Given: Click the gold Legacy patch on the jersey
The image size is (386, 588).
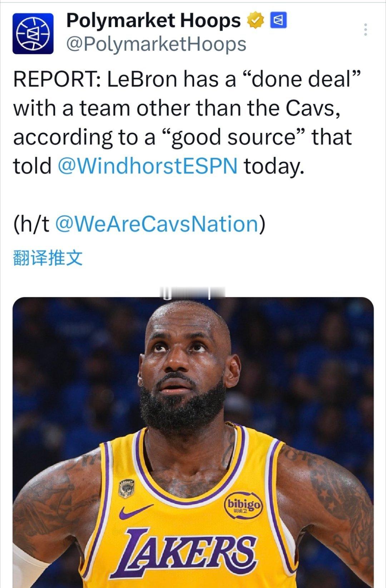Looking at the screenshot, I should pos(127,489).
